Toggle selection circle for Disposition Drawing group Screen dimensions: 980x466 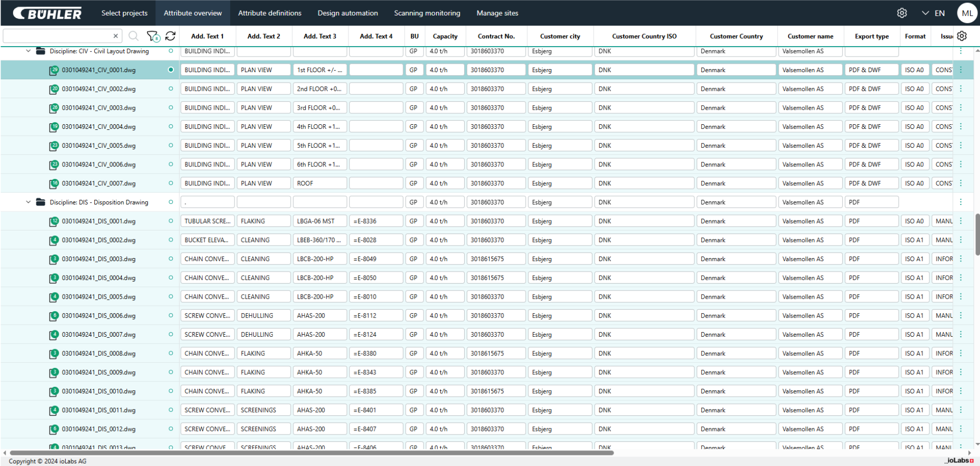point(171,202)
